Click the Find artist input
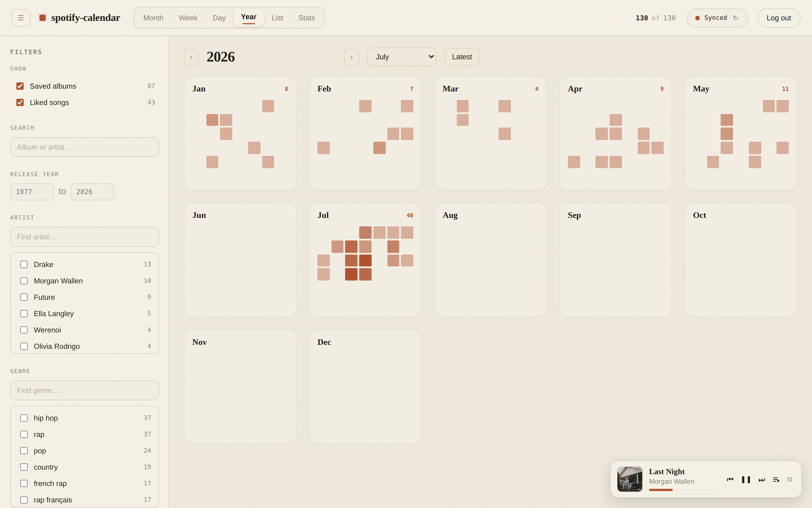This screenshot has width=812, height=508. pos(85,237)
